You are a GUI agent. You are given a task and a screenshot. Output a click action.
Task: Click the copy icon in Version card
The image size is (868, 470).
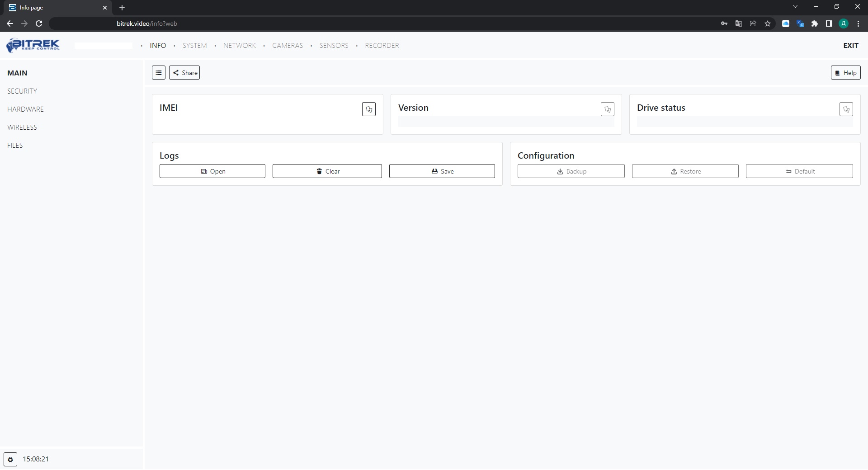point(607,109)
